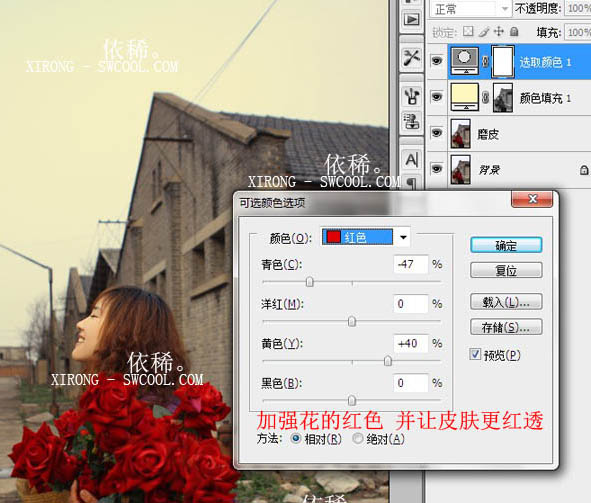Select the layer mask of 颜色填充 1

[503, 98]
